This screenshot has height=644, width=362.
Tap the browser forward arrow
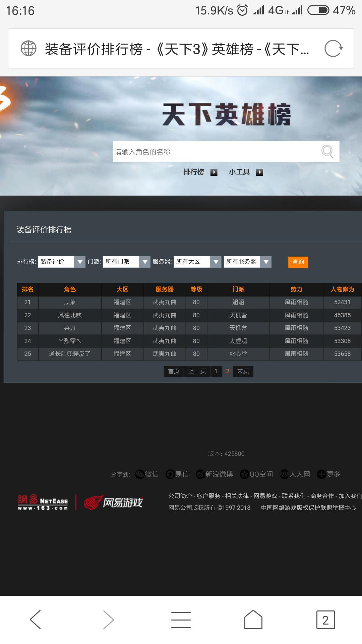tap(108, 619)
